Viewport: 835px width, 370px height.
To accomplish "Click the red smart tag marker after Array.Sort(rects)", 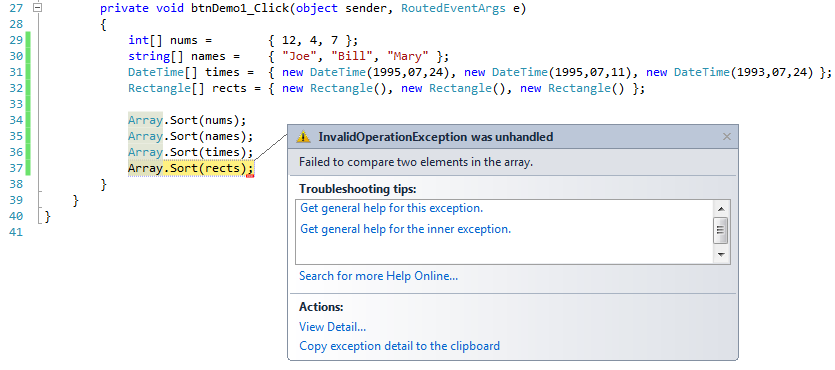I will click(250, 176).
